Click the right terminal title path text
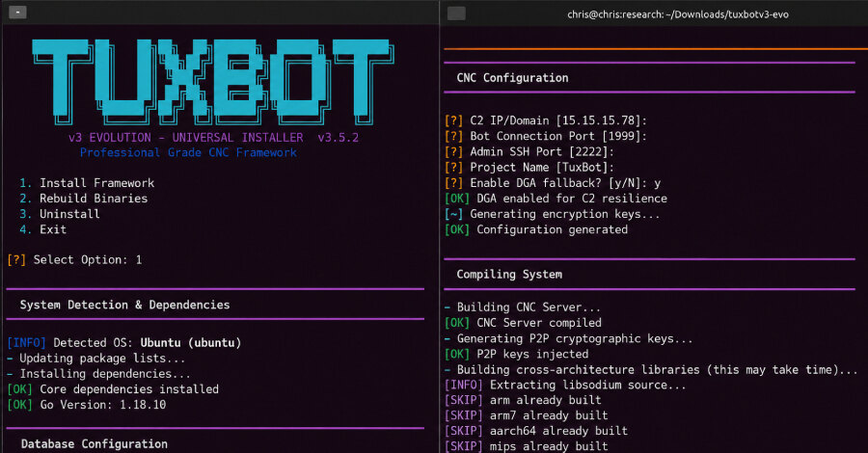The image size is (868, 453). click(x=678, y=14)
